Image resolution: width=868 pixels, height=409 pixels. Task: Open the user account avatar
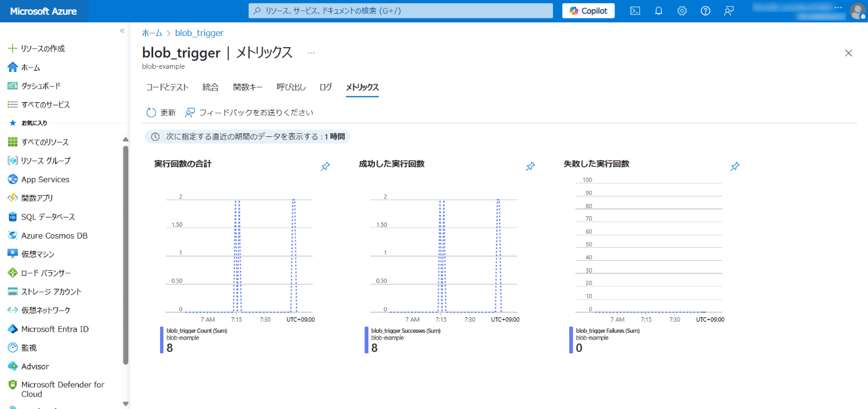856,11
